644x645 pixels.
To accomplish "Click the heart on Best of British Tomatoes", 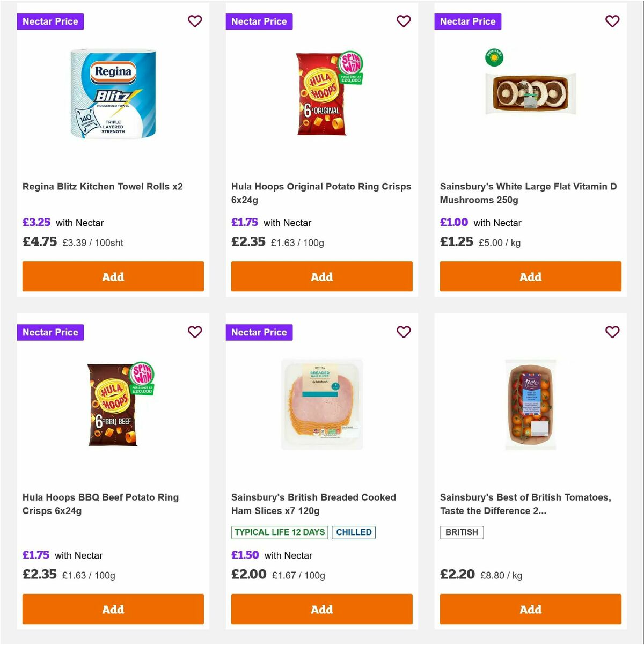I will click(612, 332).
